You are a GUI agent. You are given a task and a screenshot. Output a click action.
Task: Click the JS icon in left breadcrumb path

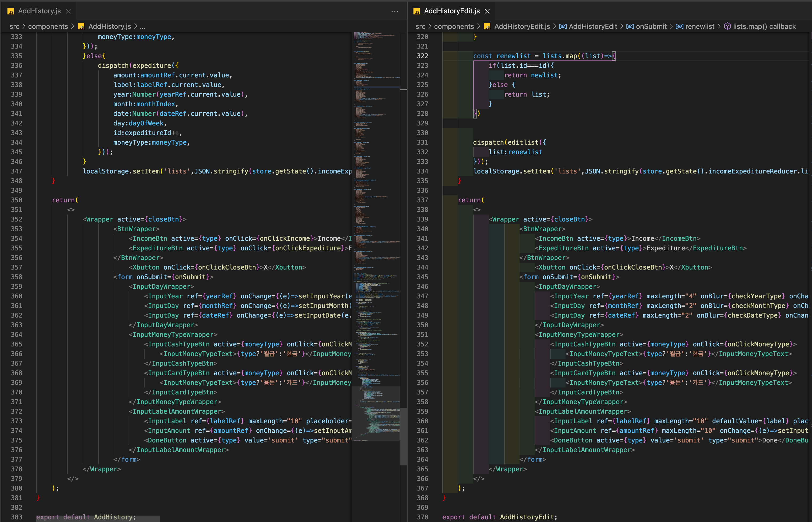click(81, 26)
